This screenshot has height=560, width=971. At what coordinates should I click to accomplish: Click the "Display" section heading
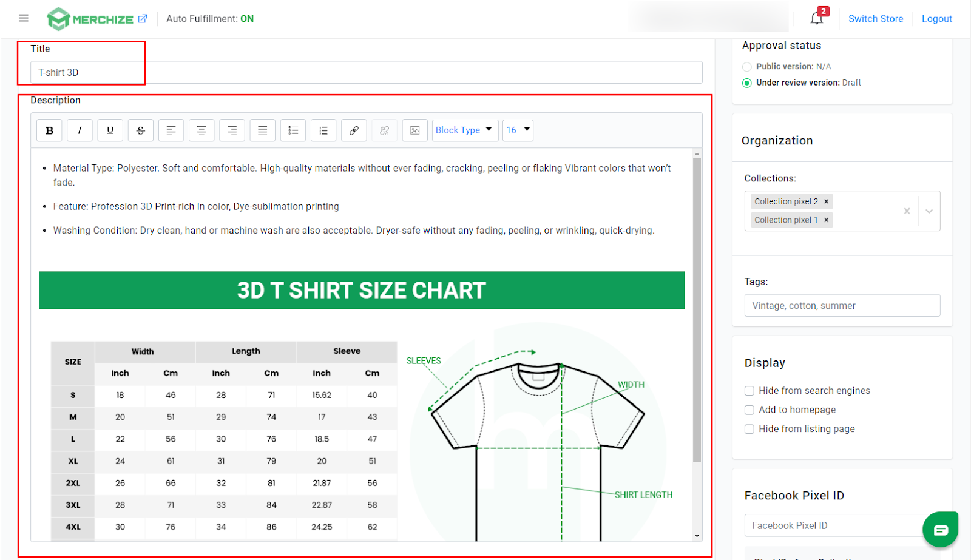pos(765,363)
